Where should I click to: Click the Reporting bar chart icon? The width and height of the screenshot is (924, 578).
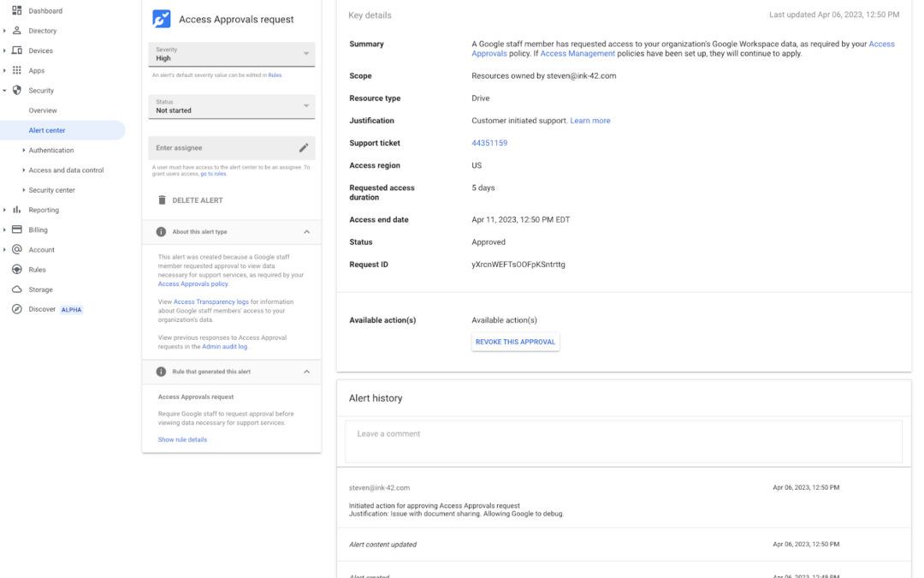click(16, 210)
